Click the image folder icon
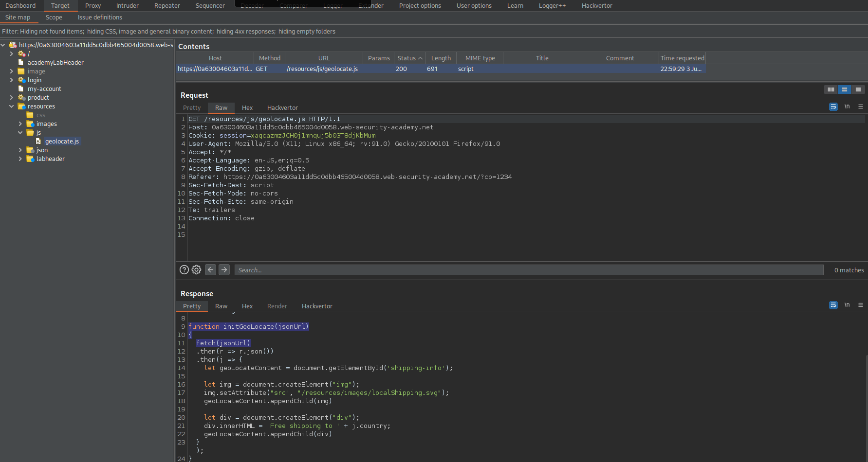 click(21, 71)
